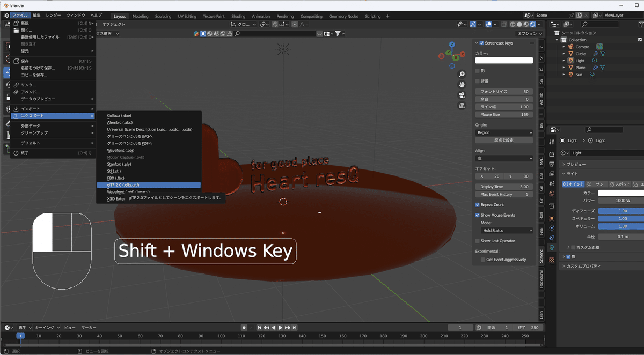Open the レンダー menu
This screenshot has width=644, height=355.
53,16
